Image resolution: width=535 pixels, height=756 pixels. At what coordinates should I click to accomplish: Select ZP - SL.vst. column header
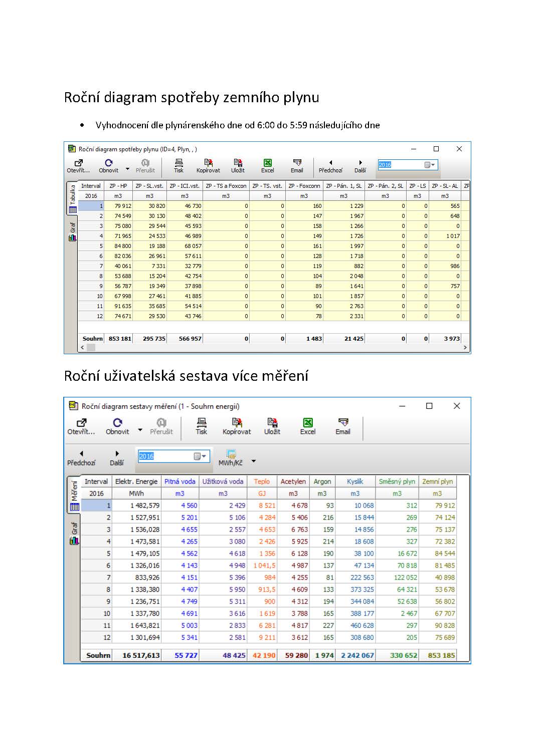pyautogui.click(x=149, y=186)
